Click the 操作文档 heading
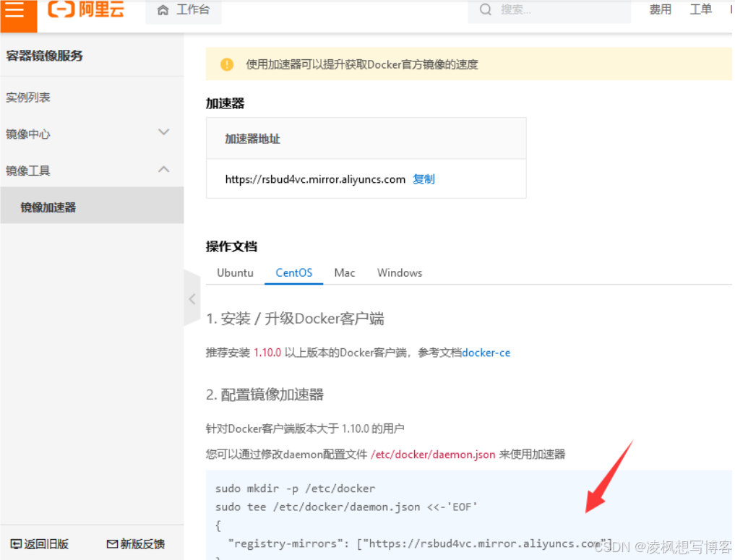 pyautogui.click(x=231, y=246)
